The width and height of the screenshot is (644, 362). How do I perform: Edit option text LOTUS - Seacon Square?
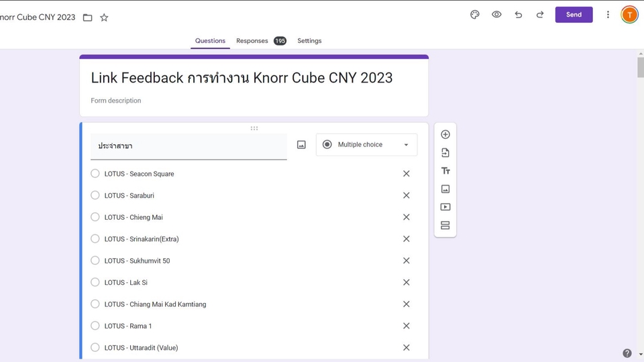pos(140,174)
